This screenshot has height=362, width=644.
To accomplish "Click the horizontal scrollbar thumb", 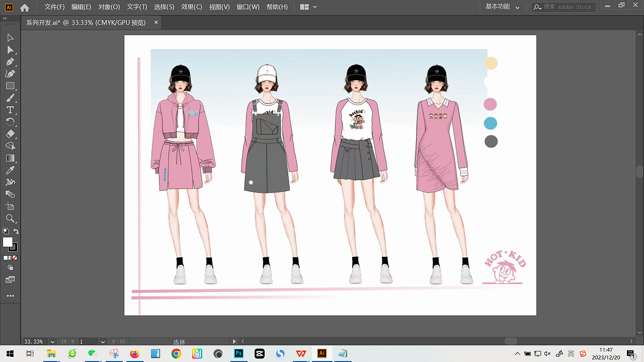I will coord(511,341).
